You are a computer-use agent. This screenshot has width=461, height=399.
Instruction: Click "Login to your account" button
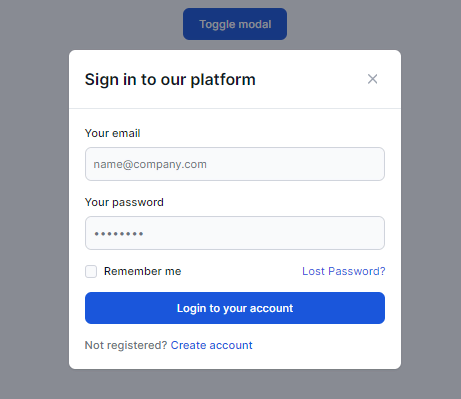tap(235, 308)
